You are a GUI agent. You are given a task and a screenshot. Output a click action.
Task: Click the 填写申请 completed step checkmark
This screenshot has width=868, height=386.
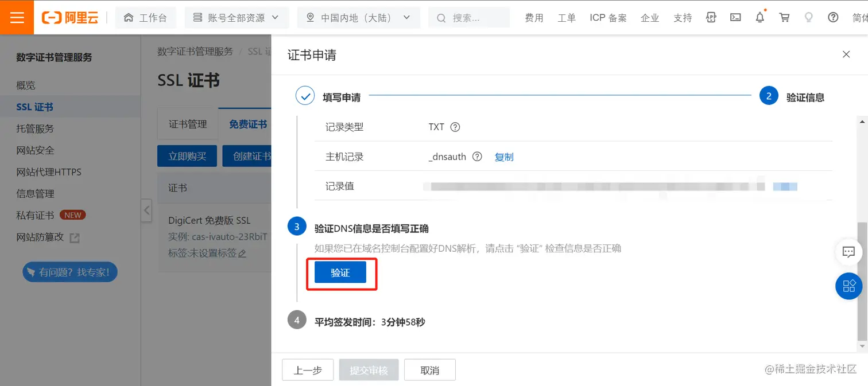[305, 96]
